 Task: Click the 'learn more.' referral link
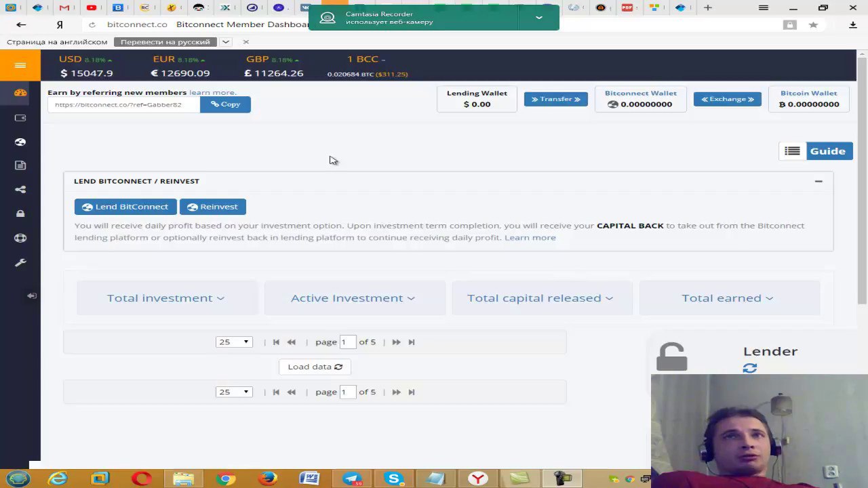pyautogui.click(x=213, y=92)
